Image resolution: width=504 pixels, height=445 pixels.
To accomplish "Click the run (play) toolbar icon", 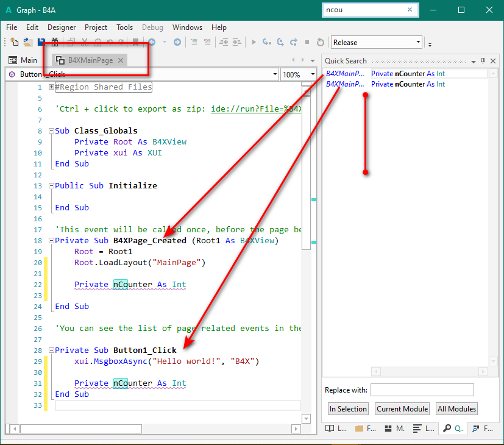I will coord(254,42).
